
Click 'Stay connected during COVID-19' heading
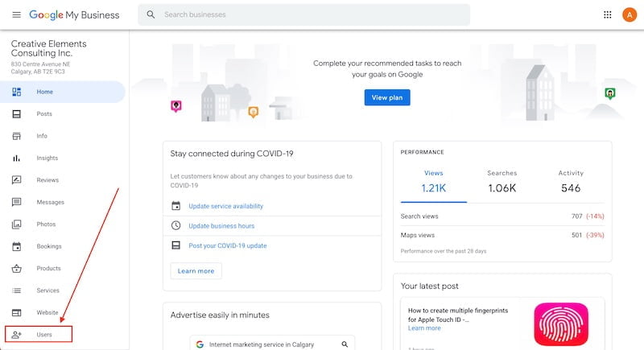tap(232, 154)
